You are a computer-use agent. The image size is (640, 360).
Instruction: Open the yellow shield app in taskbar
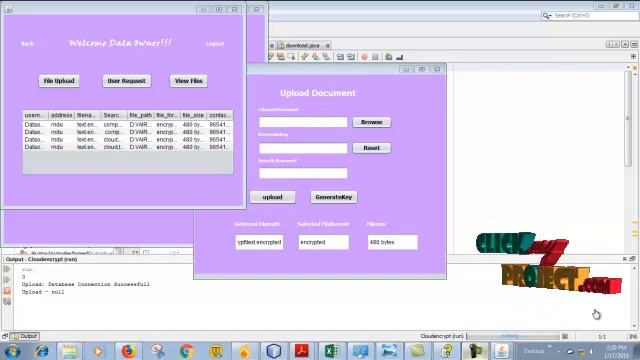(x=216, y=351)
